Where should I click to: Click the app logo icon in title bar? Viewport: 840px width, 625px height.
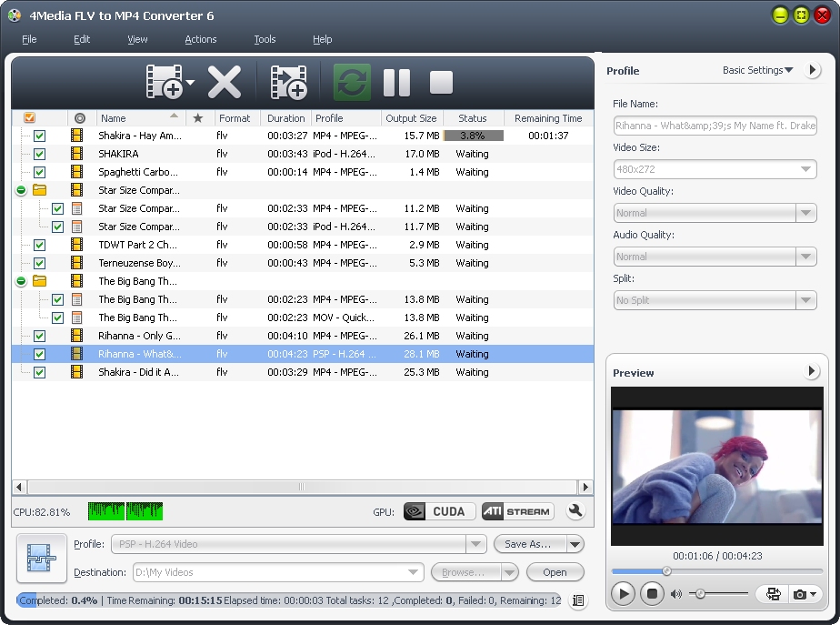pos(15,15)
